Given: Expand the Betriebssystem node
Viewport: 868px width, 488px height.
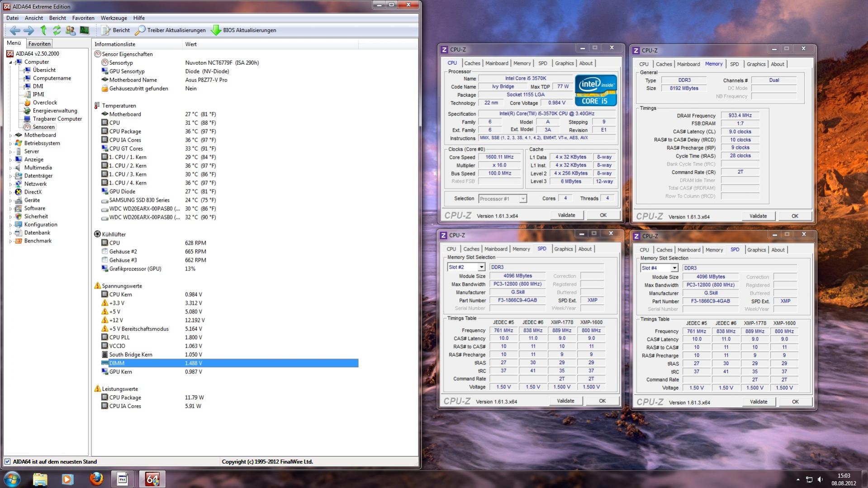Looking at the screenshot, I should [x=10, y=143].
